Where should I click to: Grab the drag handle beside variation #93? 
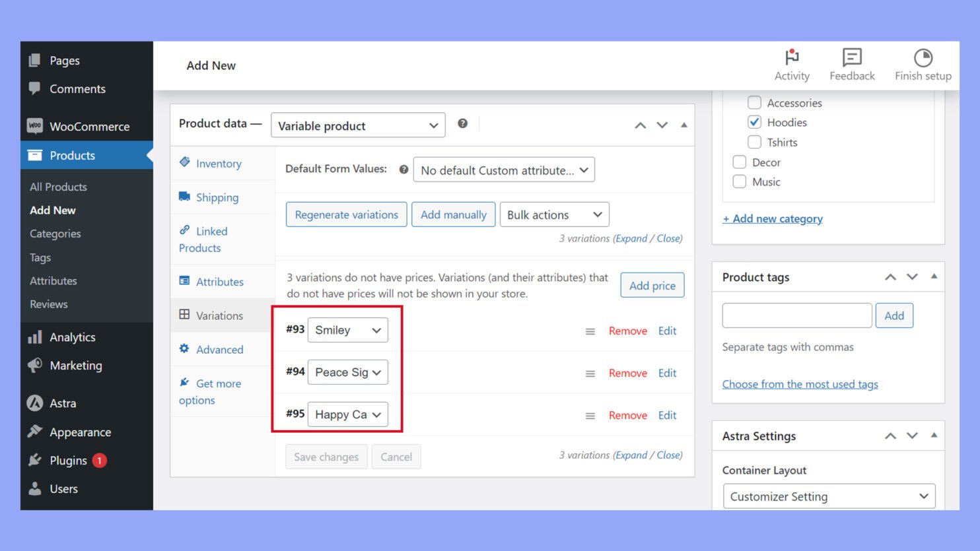click(x=590, y=331)
